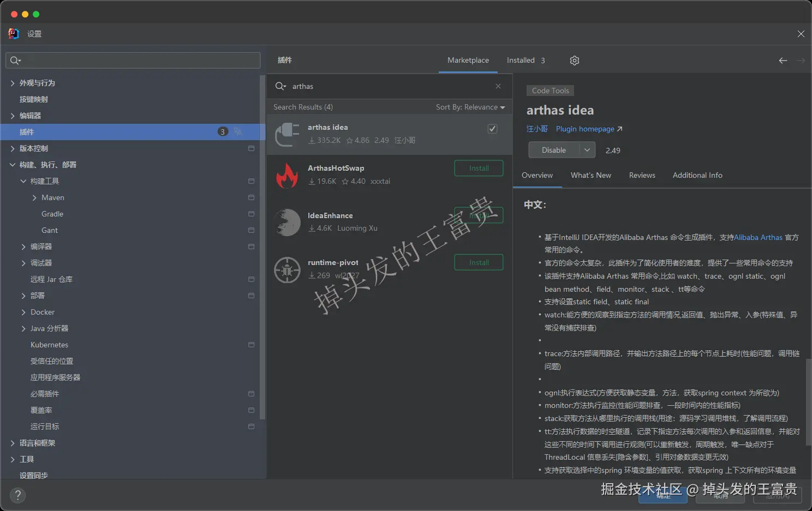
Task: Click the project-level icon beside Gradle
Action: point(251,214)
